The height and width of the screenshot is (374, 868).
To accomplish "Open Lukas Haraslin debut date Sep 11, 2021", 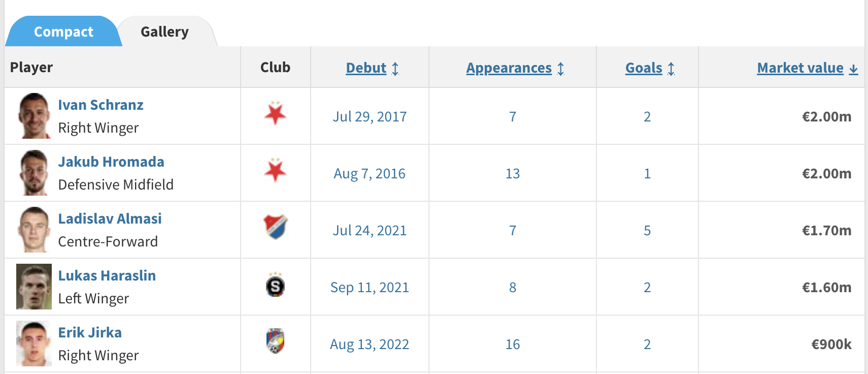I will point(370,288).
